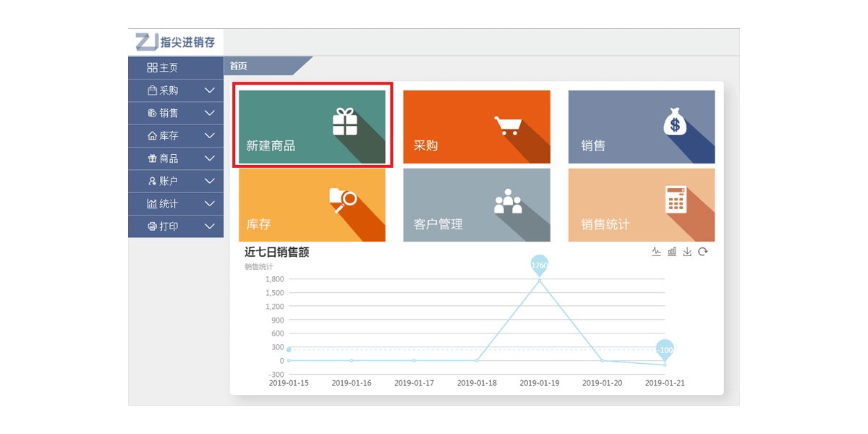This screenshot has height=434, width=868.
Task: Click the 新建商品 tile label
Action: coord(271,146)
